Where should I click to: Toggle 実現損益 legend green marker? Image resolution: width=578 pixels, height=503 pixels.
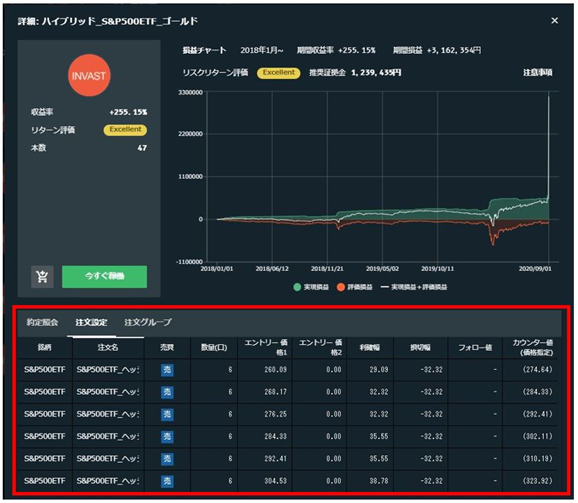point(297,287)
